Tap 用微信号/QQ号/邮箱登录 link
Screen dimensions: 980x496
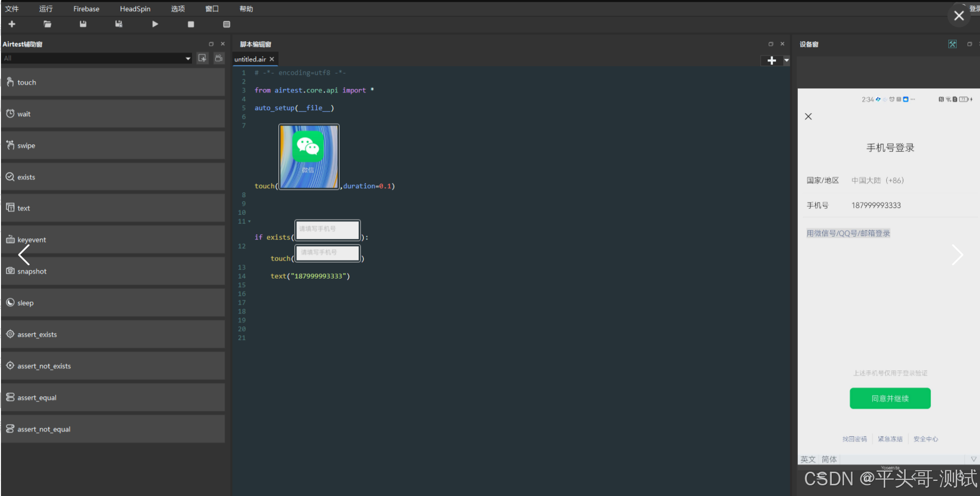click(848, 233)
